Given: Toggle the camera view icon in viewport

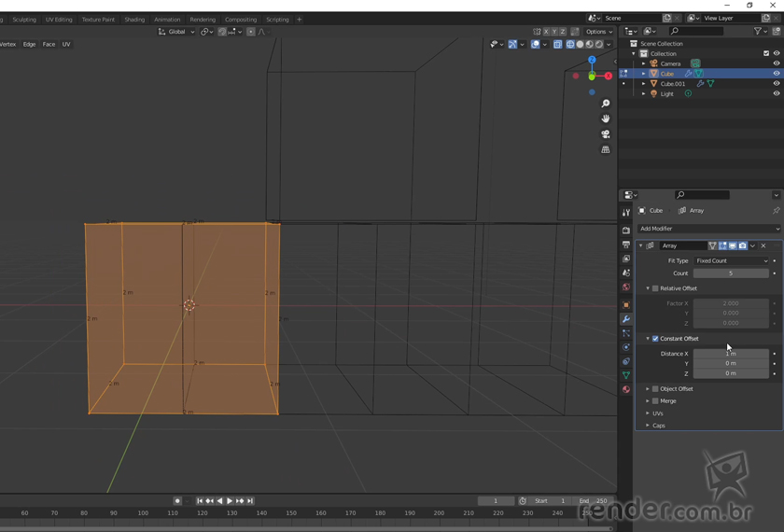Looking at the screenshot, I should click(606, 134).
